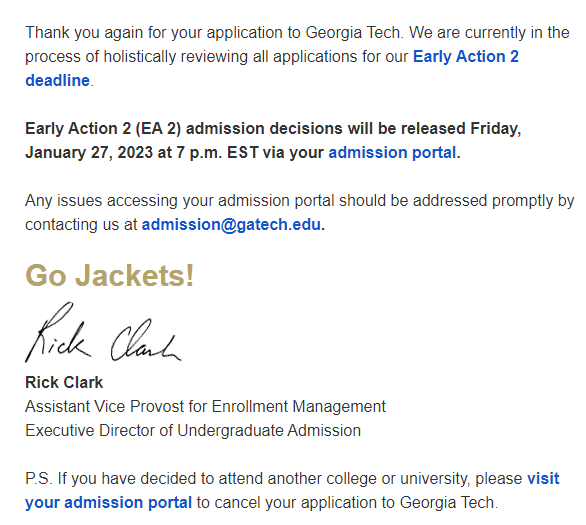Click the bold text 'Early Action 2 (EA 2)'
Screen dimensions: 586x525
coord(103,129)
